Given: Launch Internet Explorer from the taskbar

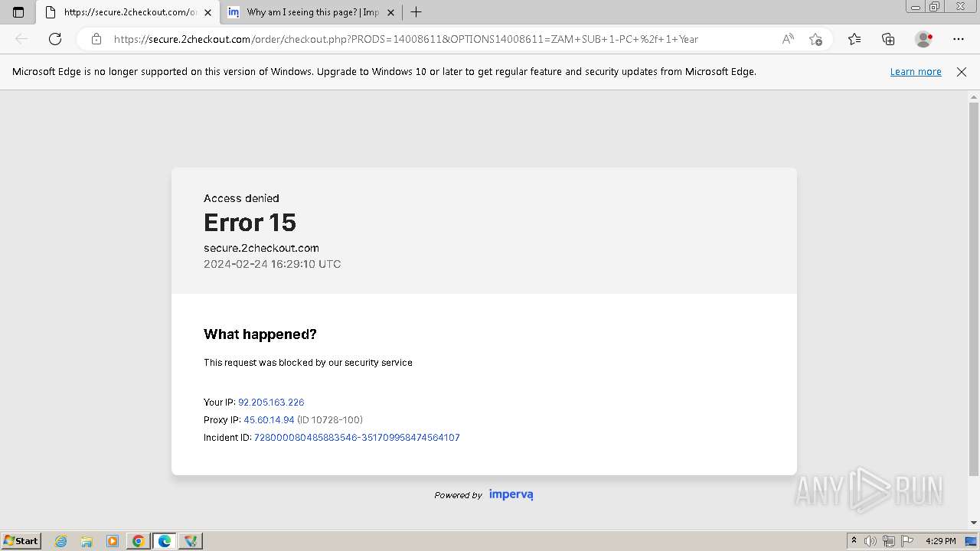Looking at the screenshot, I should [61, 541].
